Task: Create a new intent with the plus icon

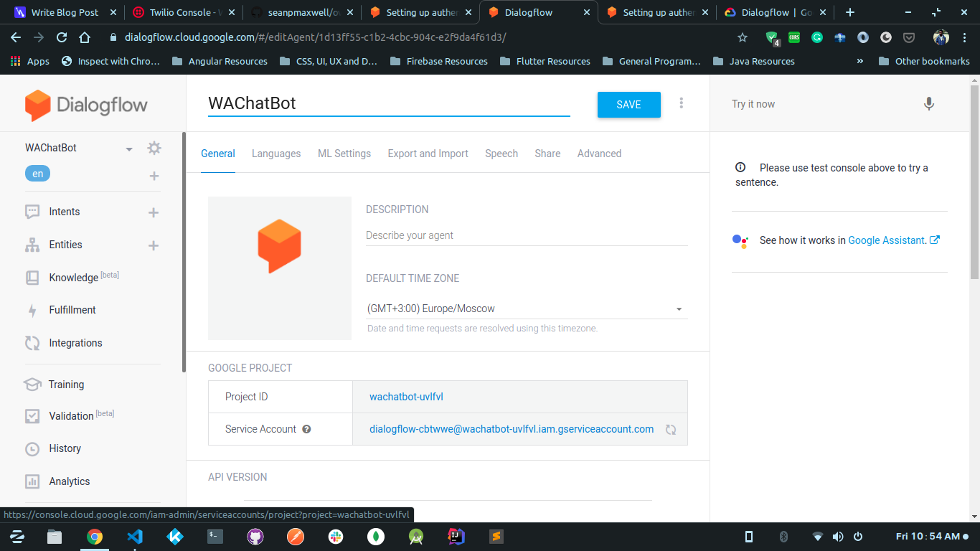Action: point(153,212)
